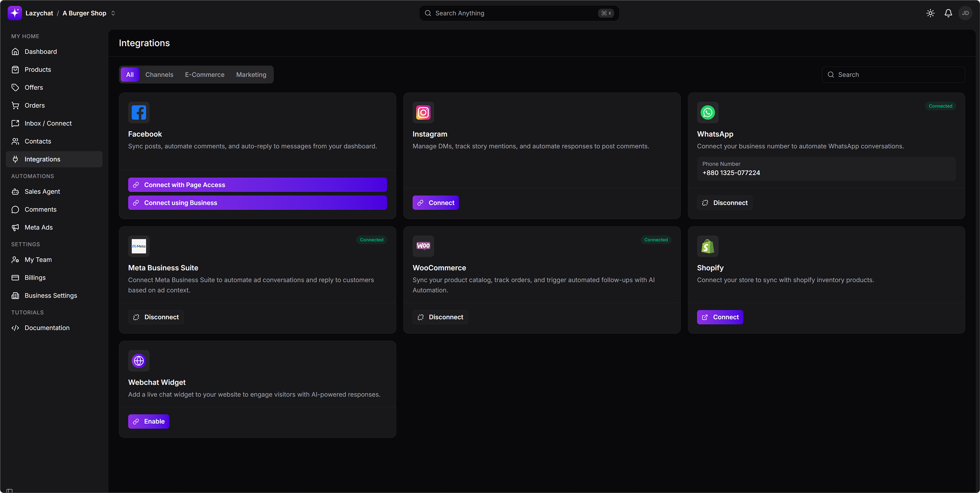Screen dimensions: 980x493
Task: Click the Lazychat logo icon
Action: [15, 13]
